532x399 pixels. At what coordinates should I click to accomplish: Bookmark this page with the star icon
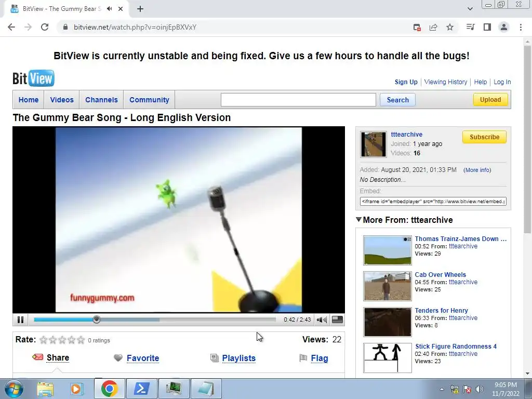[x=450, y=27]
